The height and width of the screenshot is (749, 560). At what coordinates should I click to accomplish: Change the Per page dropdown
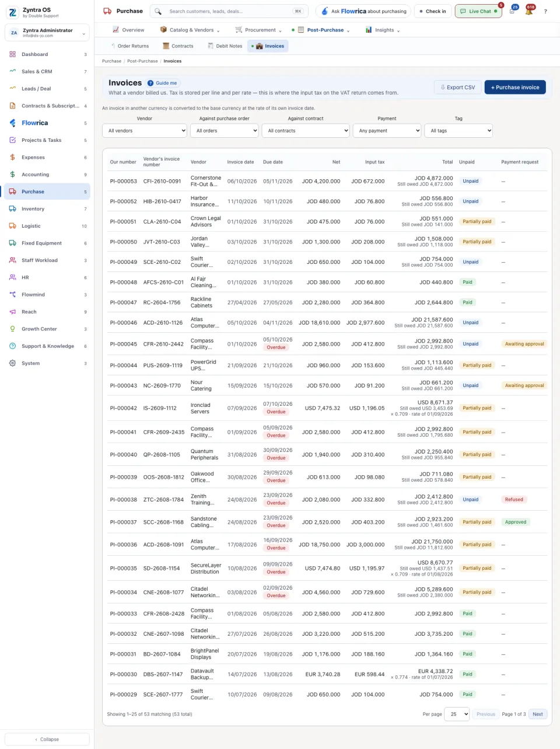pos(457,714)
